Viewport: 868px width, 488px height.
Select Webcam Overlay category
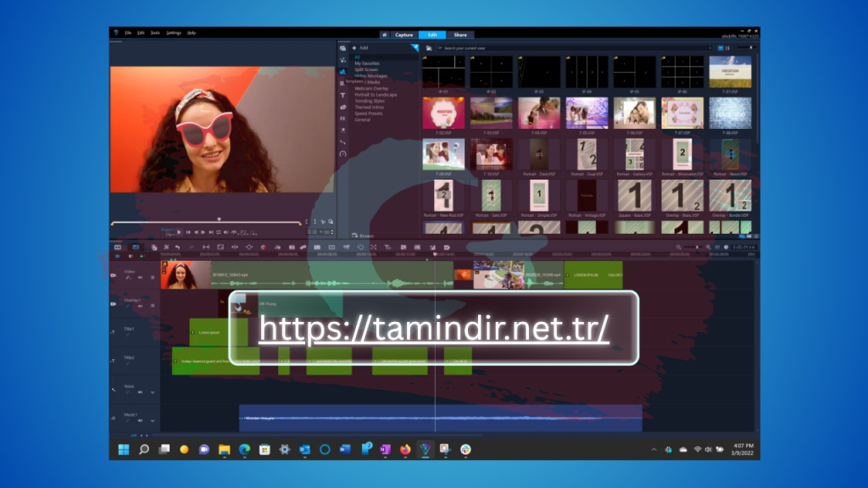371,88
